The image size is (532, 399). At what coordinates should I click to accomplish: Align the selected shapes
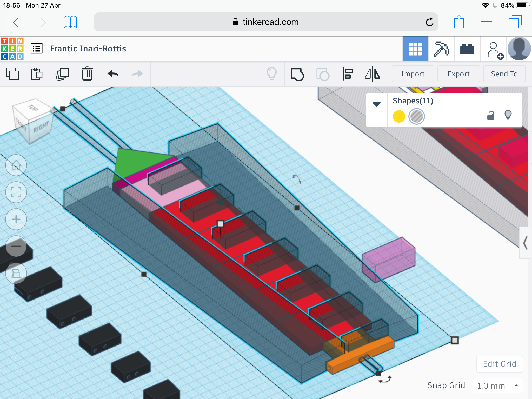point(348,74)
